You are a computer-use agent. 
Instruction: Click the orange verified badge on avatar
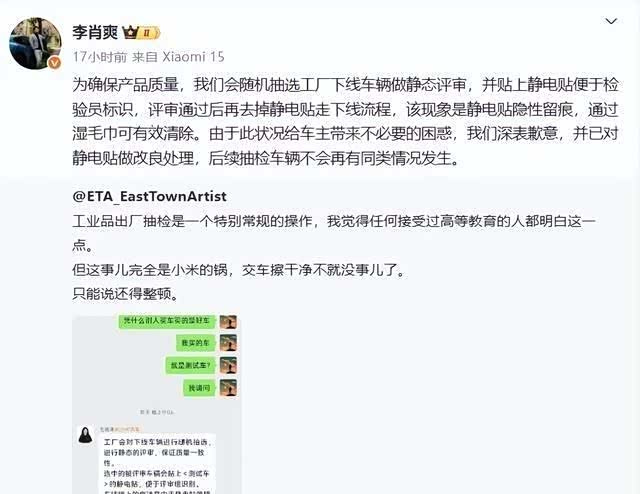point(54,63)
